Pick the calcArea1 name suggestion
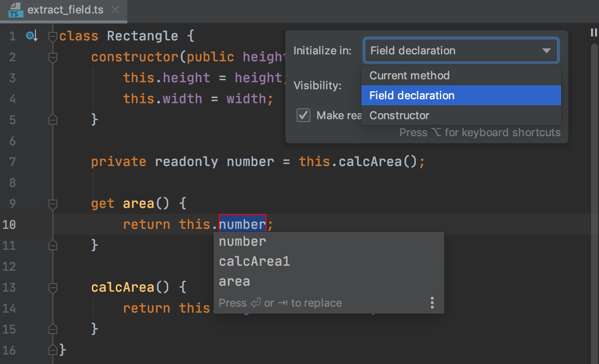The height and width of the screenshot is (364, 599). (x=254, y=261)
